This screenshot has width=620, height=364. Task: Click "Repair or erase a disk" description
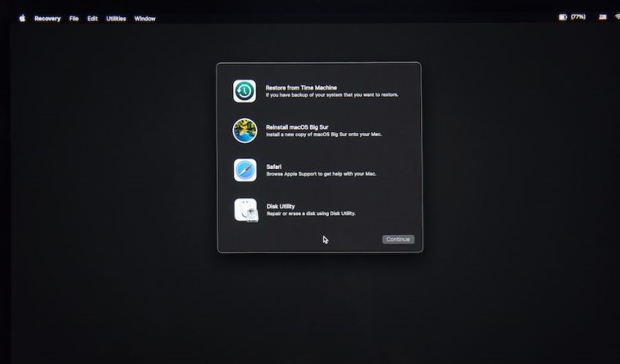312,214
